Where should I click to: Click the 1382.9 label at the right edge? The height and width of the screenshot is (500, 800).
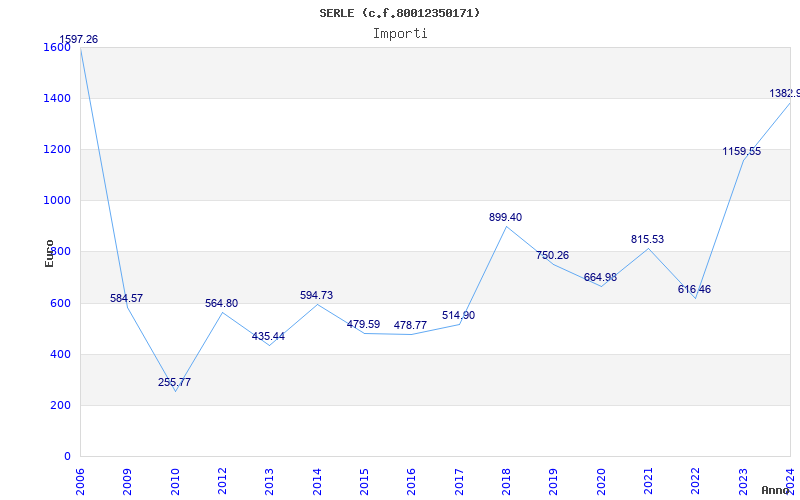785,93
